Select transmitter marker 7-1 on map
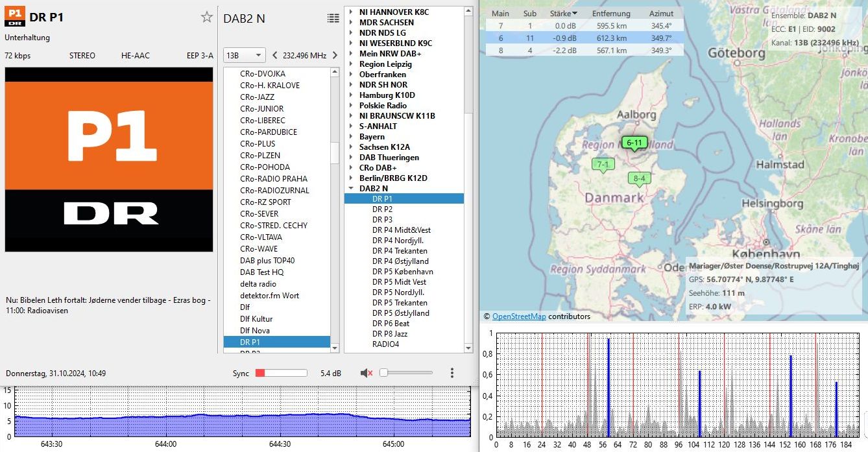This screenshot has width=868, height=452. click(603, 165)
